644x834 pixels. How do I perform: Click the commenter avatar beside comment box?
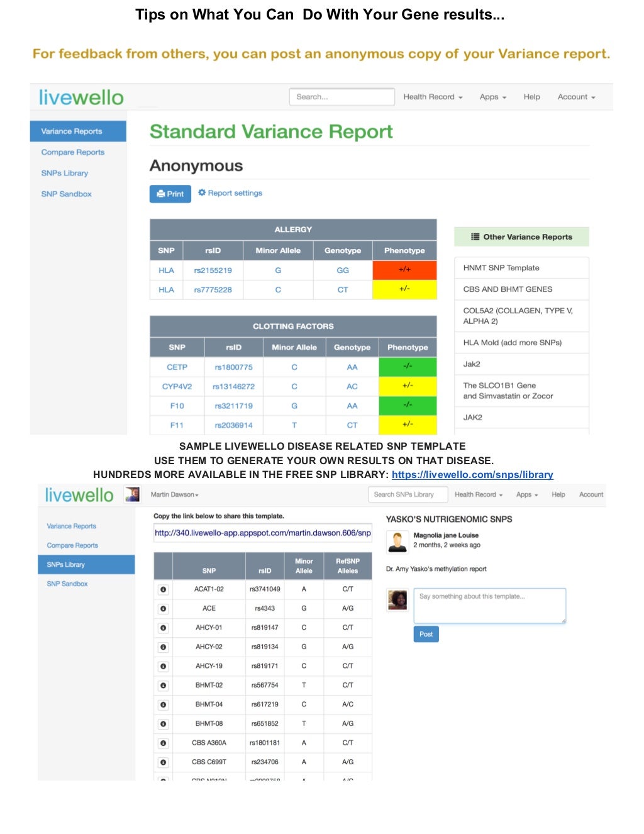(x=397, y=600)
